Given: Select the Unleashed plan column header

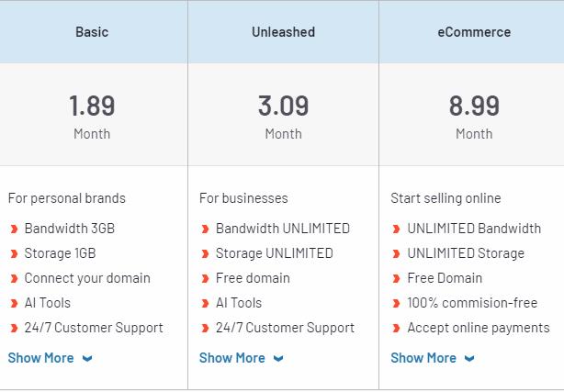Looking at the screenshot, I should point(283,32).
